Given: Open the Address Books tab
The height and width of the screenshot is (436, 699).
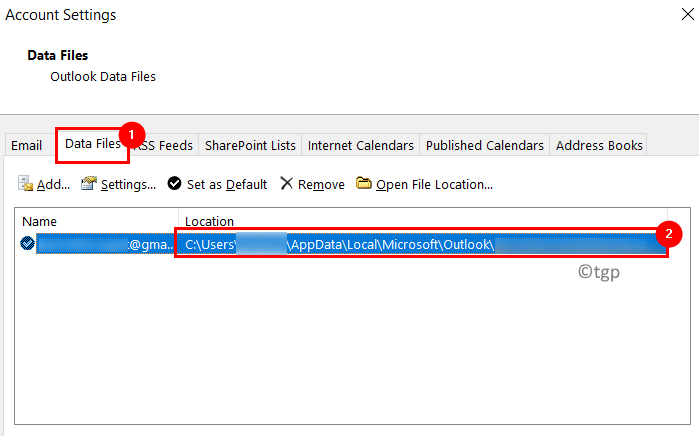Looking at the screenshot, I should [x=599, y=145].
